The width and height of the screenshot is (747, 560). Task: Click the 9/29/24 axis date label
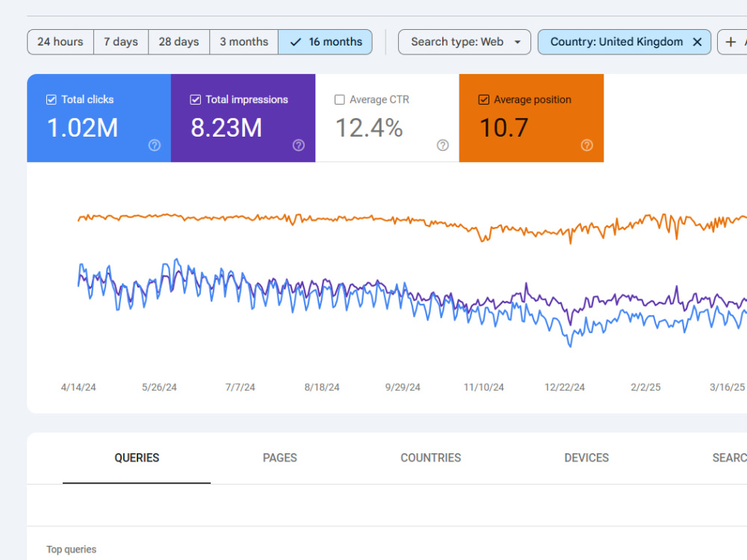403,387
